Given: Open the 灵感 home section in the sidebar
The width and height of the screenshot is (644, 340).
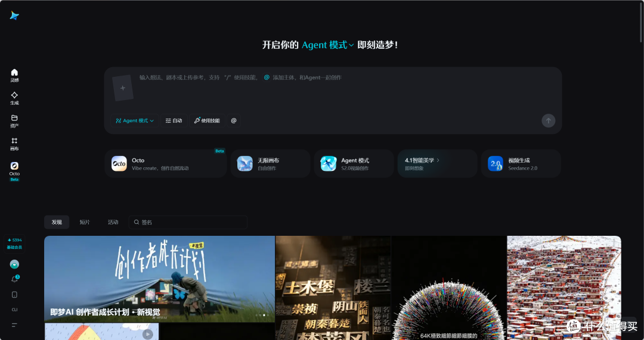Looking at the screenshot, I should tap(14, 76).
